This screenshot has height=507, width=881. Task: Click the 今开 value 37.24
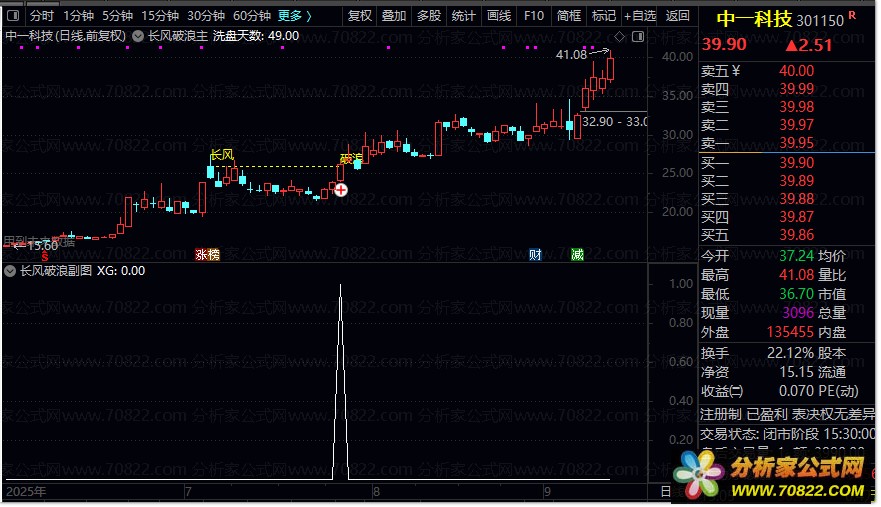[x=796, y=256]
